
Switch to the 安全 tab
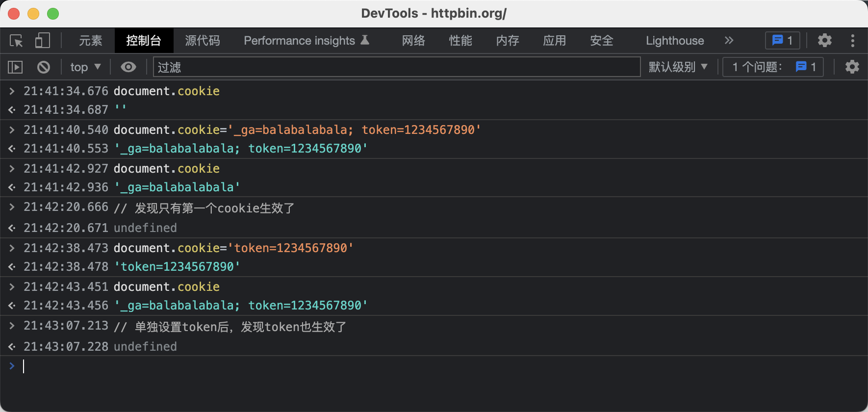point(602,41)
